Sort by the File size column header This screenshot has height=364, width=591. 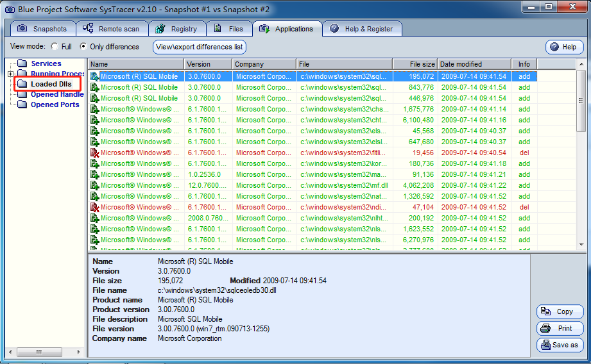click(415, 64)
